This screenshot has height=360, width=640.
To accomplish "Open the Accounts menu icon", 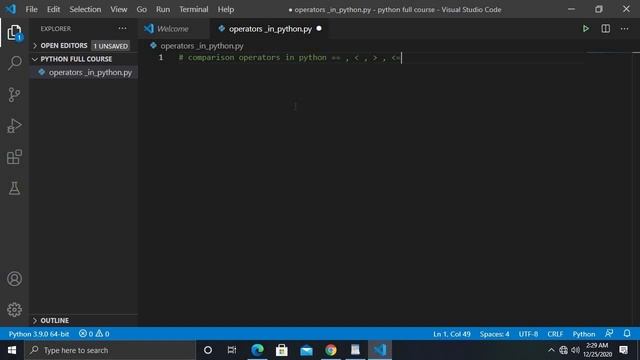I will 14,279.
